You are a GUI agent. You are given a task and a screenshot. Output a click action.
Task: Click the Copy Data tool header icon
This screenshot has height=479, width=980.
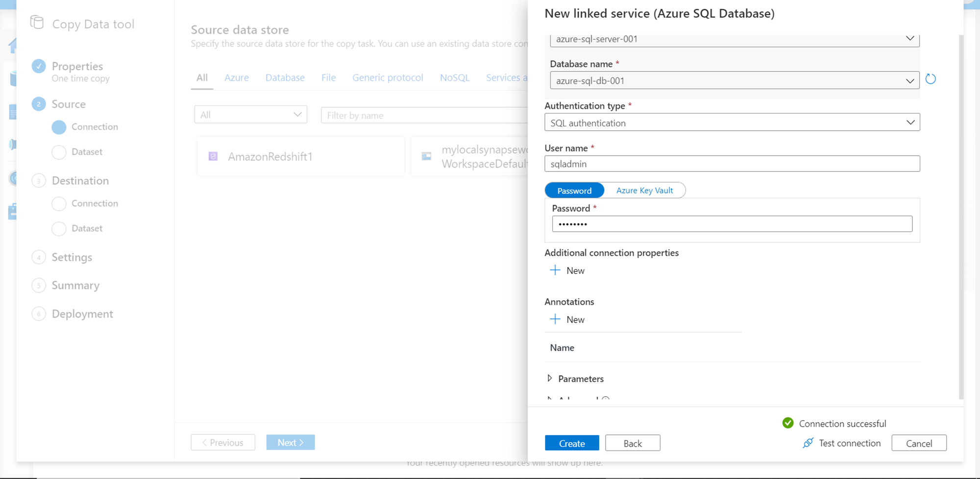tap(37, 23)
